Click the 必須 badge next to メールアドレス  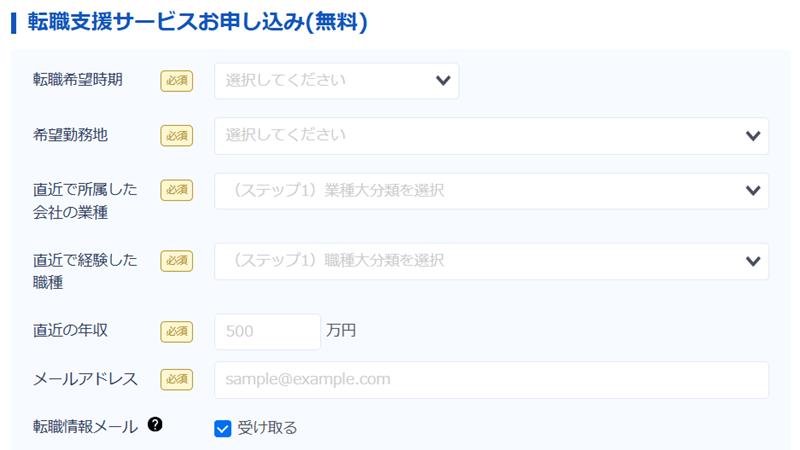pos(176,379)
